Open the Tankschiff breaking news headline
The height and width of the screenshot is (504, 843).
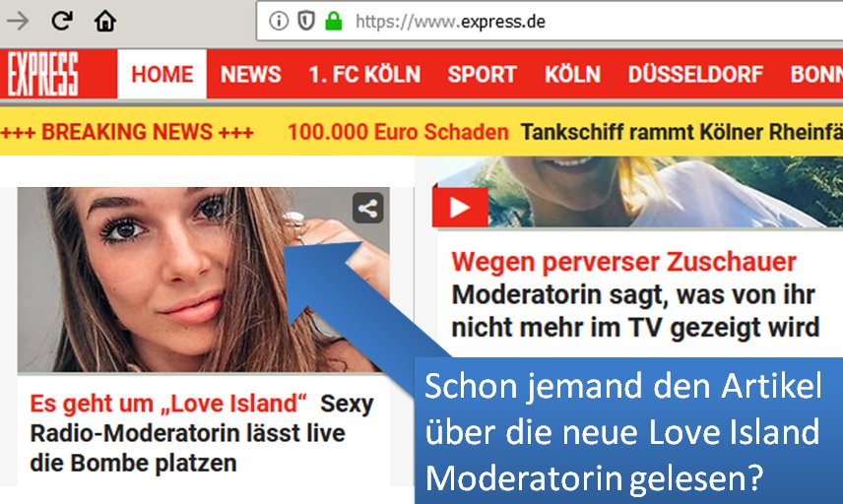pos(681,132)
